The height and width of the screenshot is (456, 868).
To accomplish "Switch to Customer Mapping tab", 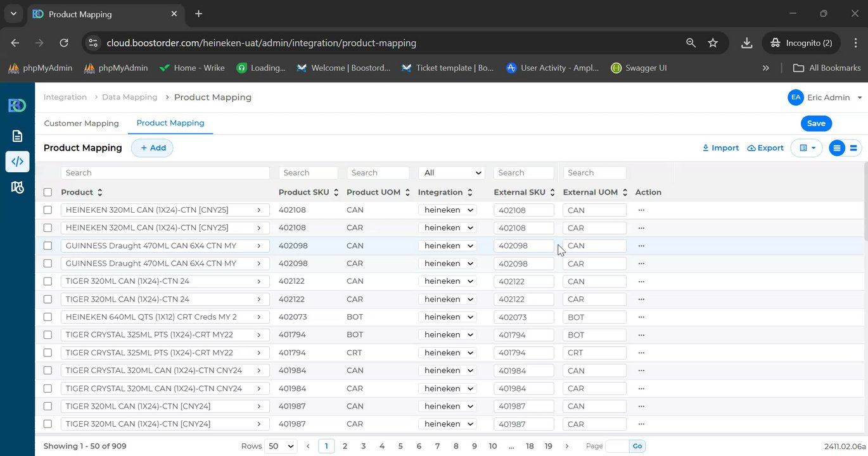I will coord(81,123).
